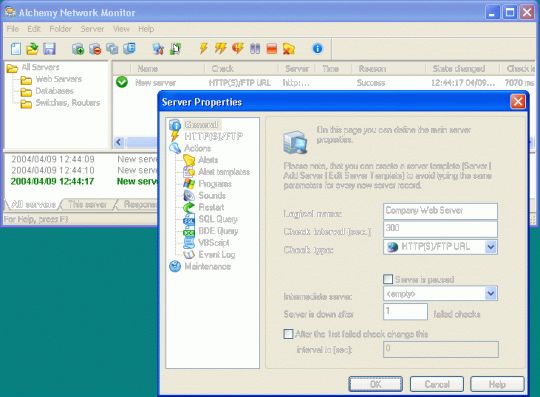Viewport: 540px width, 397px height.
Task: Open the Server menu
Action: [x=92, y=29]
